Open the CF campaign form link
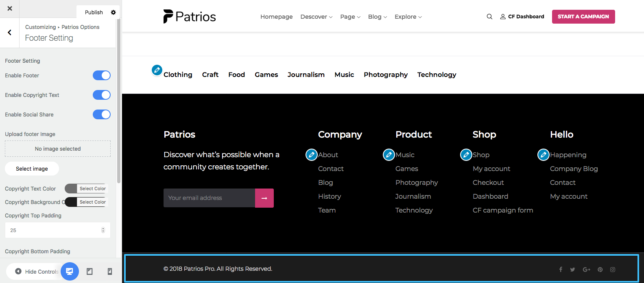 point(503,211)
